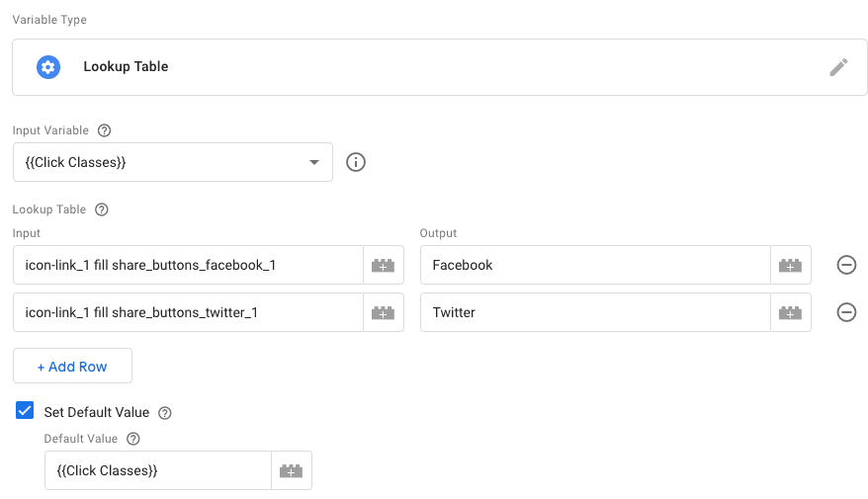Viewport: 868px width, 499px height.
Task: Uncheck the Set Default Value checkbox
Action: pyautogui.click(x=25, y=410)
